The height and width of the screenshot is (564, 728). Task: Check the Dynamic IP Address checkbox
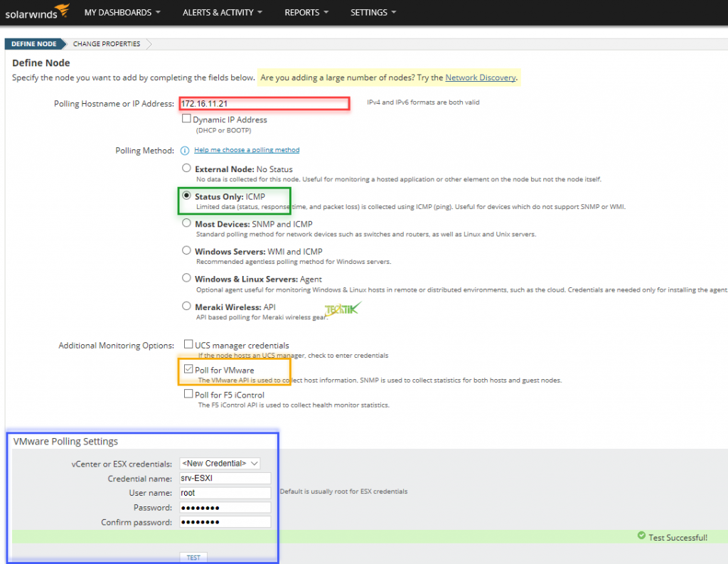pyautogui.click(x=188, y=118)
